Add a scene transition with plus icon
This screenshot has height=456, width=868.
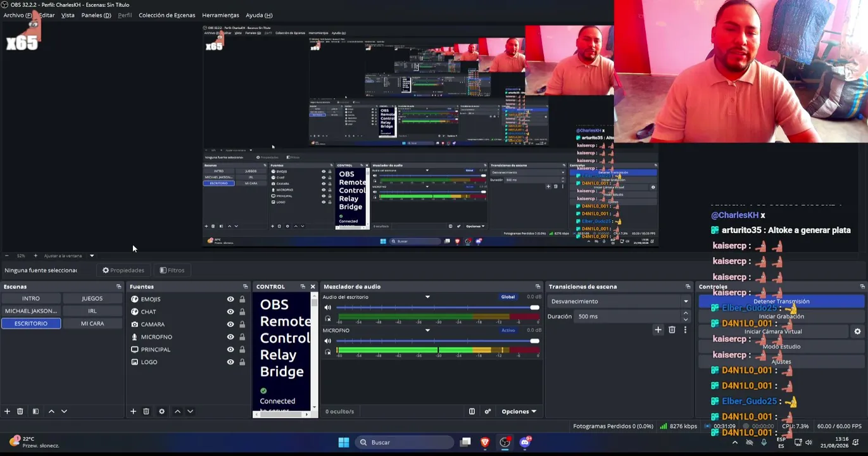(658, 330)
